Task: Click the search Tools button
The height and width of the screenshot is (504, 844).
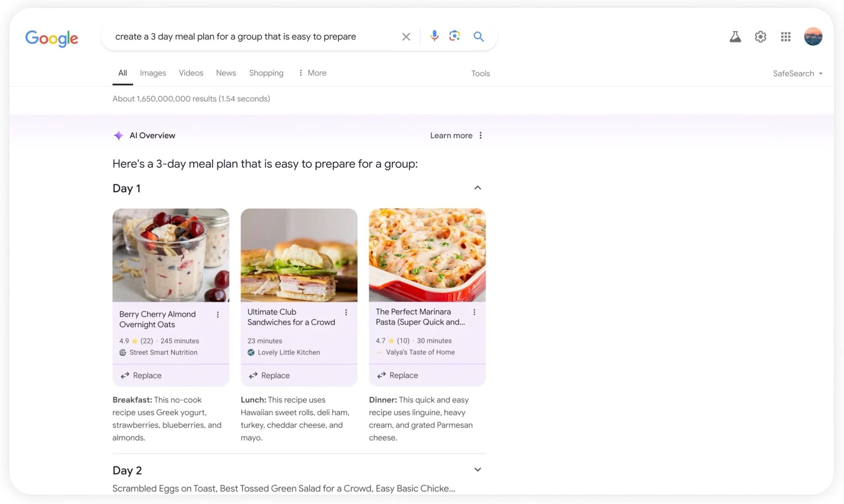Action: (x=481, y=73)
